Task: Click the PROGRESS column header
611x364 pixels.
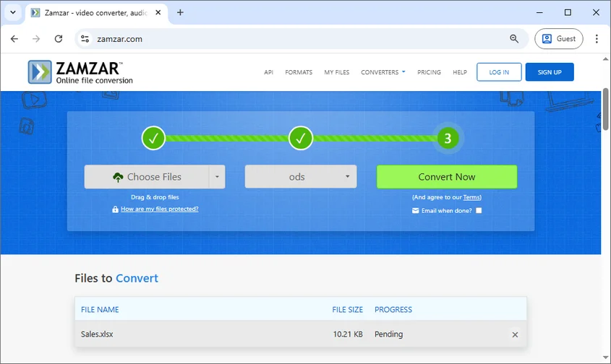Action: 393,310
